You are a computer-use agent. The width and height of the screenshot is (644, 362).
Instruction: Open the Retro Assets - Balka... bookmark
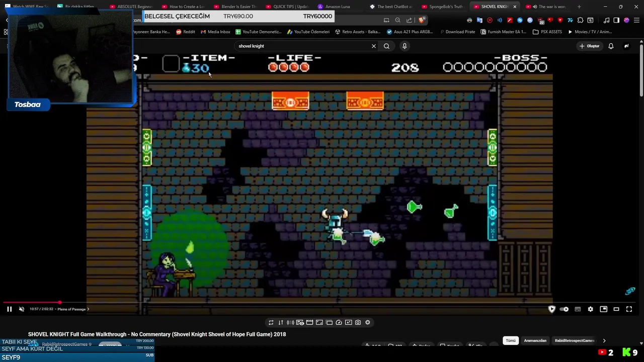(x=357, y=32)
